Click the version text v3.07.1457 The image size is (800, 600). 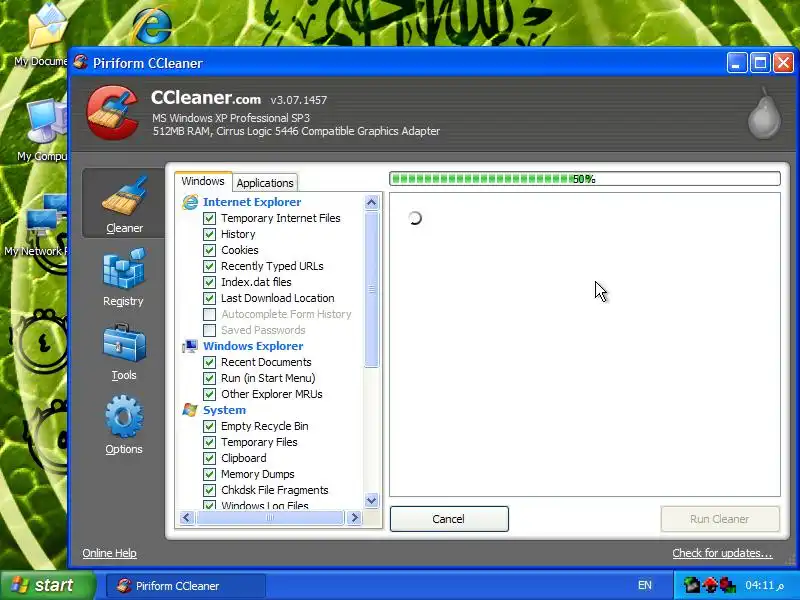299,100
